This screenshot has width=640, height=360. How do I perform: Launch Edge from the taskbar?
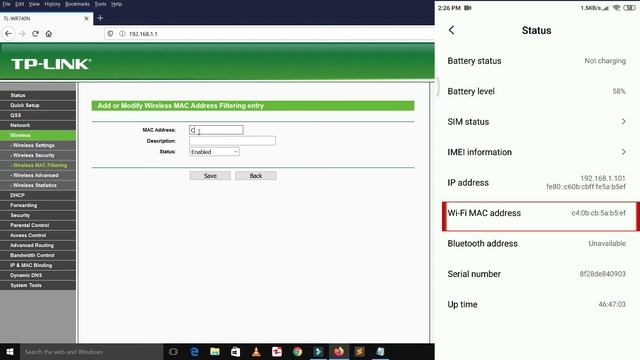tap(194, 352)
